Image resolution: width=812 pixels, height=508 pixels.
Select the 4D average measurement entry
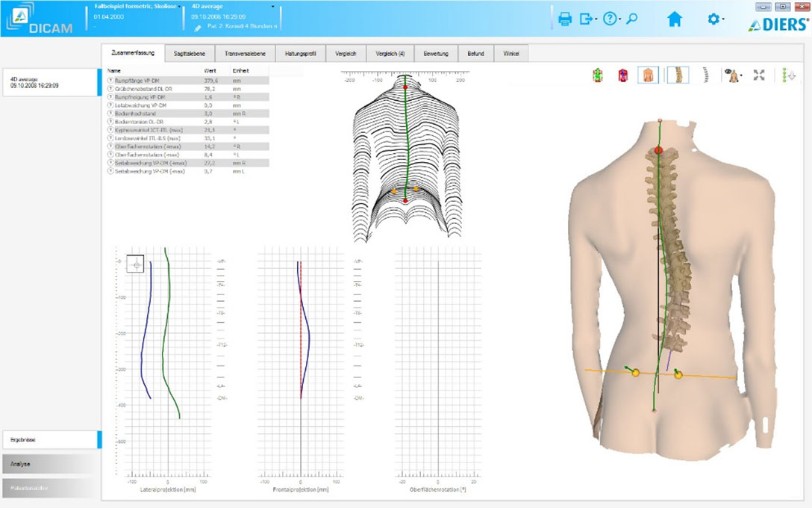[x=49, y=82]
